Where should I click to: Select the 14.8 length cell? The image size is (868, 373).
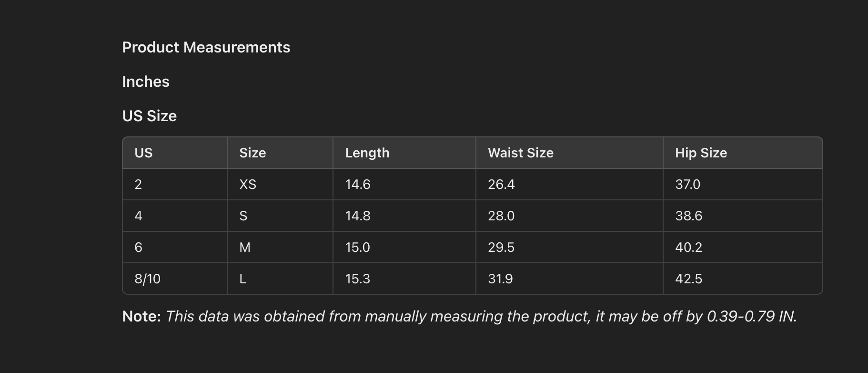coord(358,216)
